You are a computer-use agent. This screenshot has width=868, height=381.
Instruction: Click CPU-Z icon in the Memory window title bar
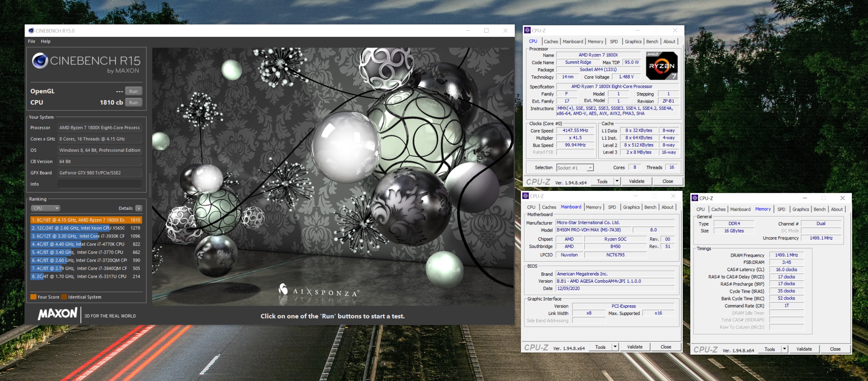(695, 198)
